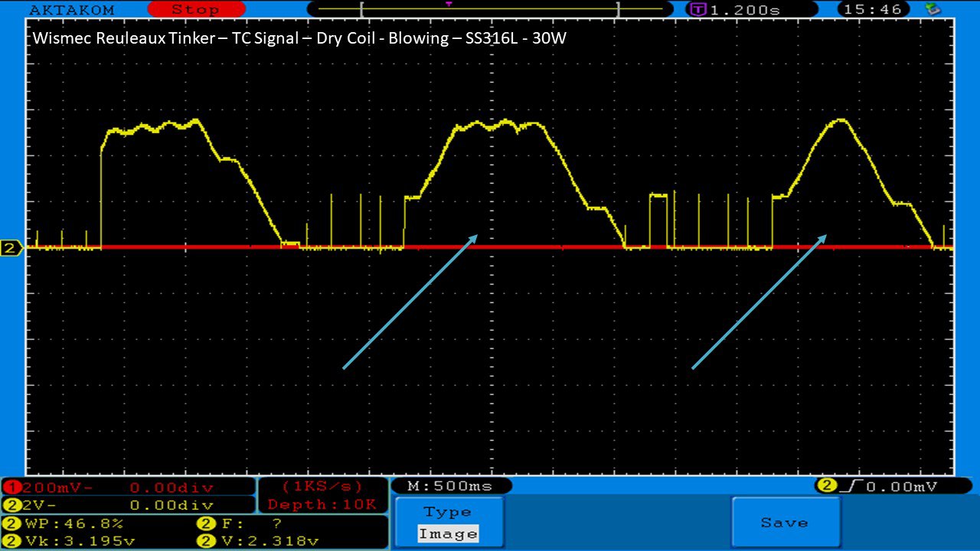Click the V:2.318v measurement readout
980x551 pixels.
point(259,541)
